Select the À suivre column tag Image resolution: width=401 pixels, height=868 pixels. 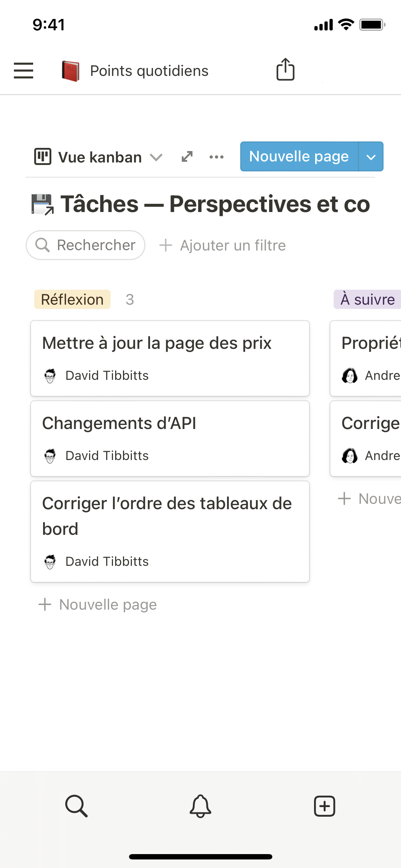[367, 299]
